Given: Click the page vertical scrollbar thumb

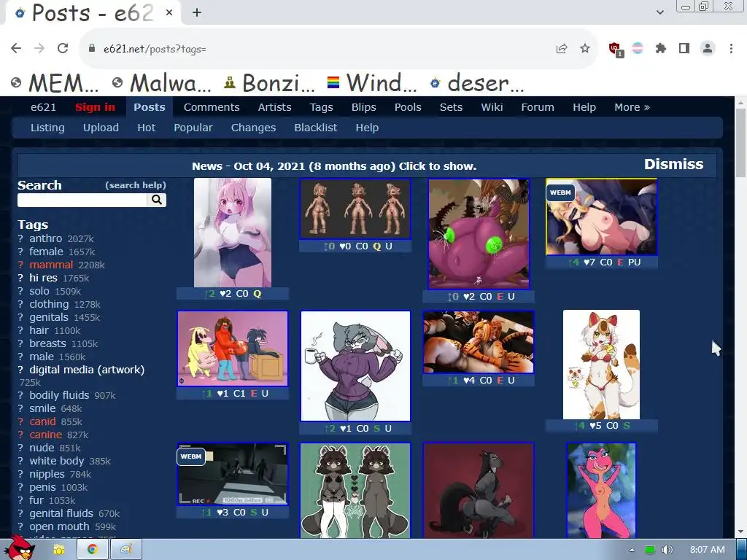Looking at the screenshot, I should (740, 143).
